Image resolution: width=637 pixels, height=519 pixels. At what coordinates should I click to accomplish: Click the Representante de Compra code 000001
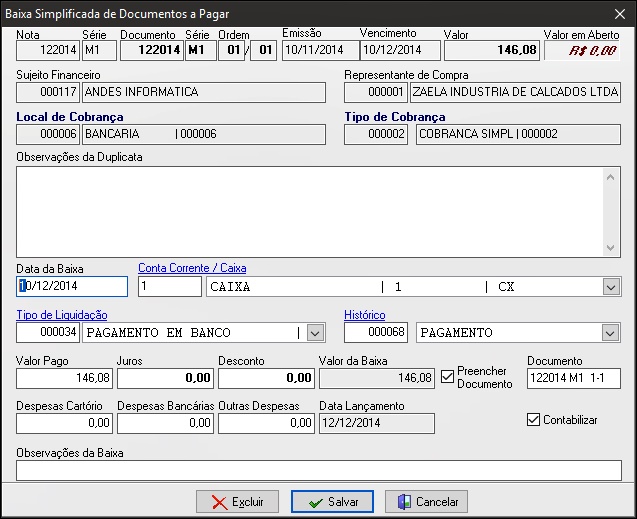(376, 92)
